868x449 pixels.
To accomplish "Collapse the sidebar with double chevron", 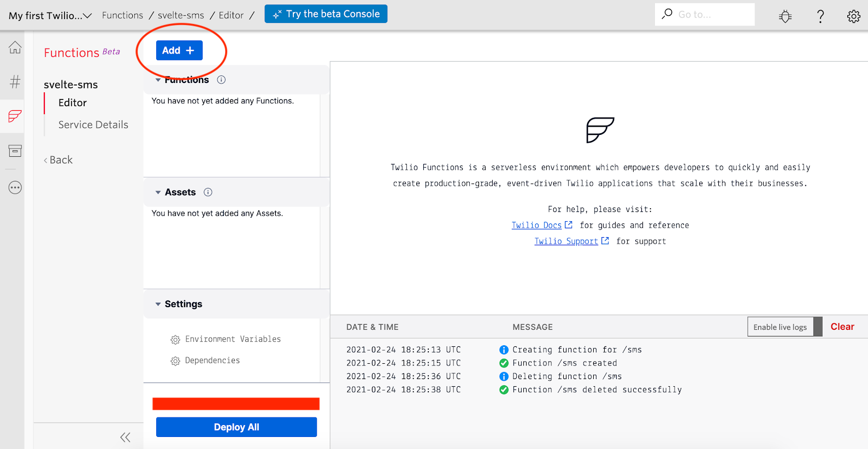I will click(x=125, y=437).
